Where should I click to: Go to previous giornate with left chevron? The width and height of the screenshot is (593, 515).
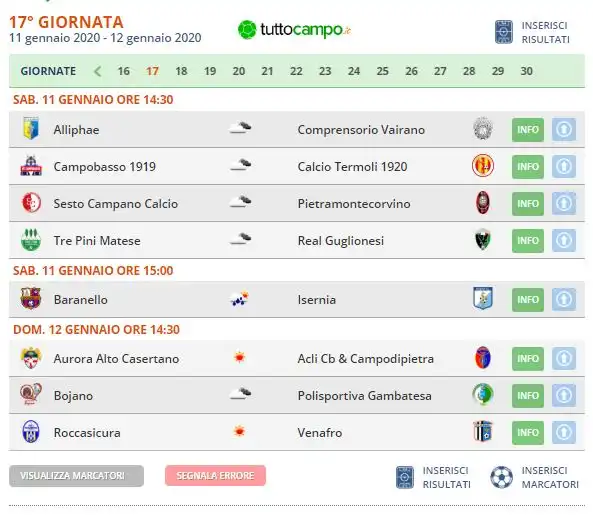point(97,71)
